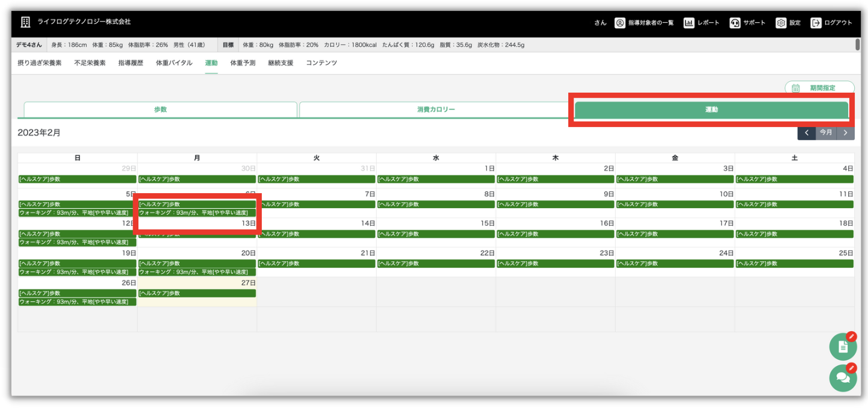868x408 pixels.
Task: Open the green document memo floating button
Action: (843, 347)
